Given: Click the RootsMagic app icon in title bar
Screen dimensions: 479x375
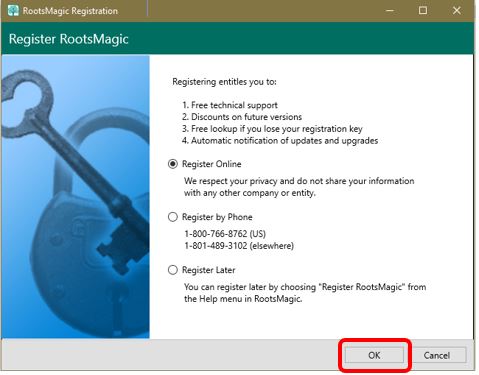Looking at the screenshot, I should tap(13, 10).
